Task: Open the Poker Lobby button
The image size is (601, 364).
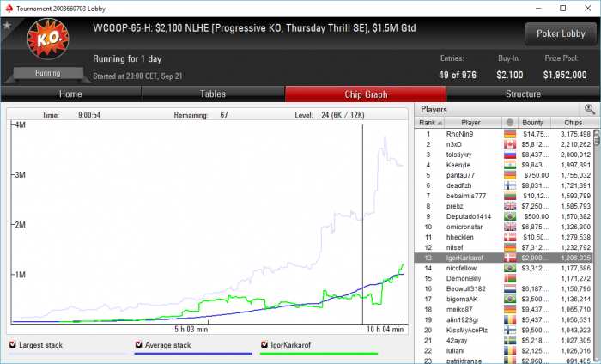Action: pyautogui.click(x=561, y=33)
